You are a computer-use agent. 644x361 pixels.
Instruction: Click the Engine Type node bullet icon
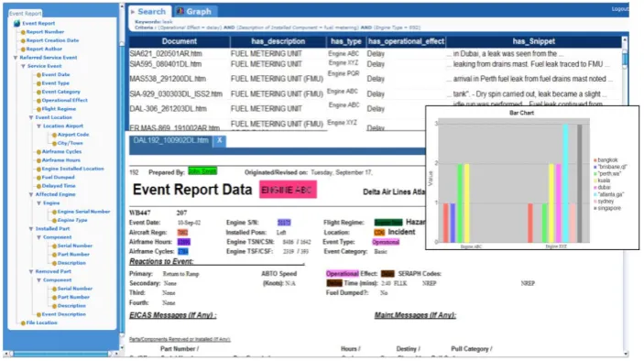click(54, 221)
